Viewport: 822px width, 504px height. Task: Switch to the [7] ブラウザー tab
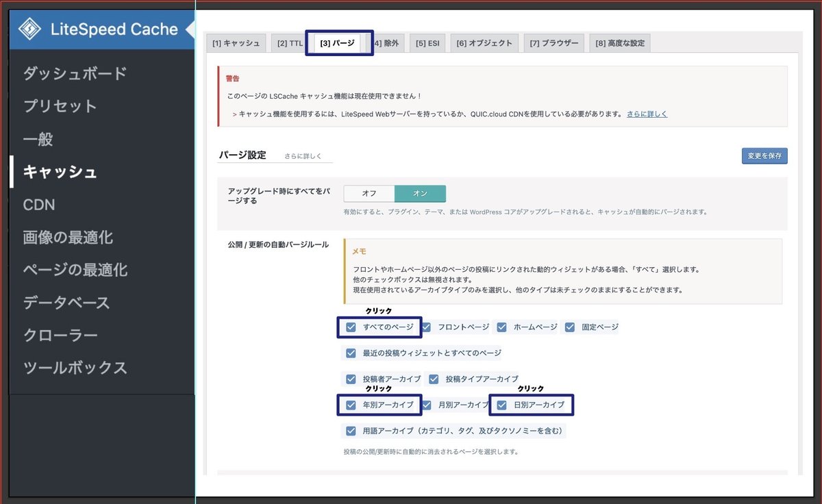tap(554, 43)
